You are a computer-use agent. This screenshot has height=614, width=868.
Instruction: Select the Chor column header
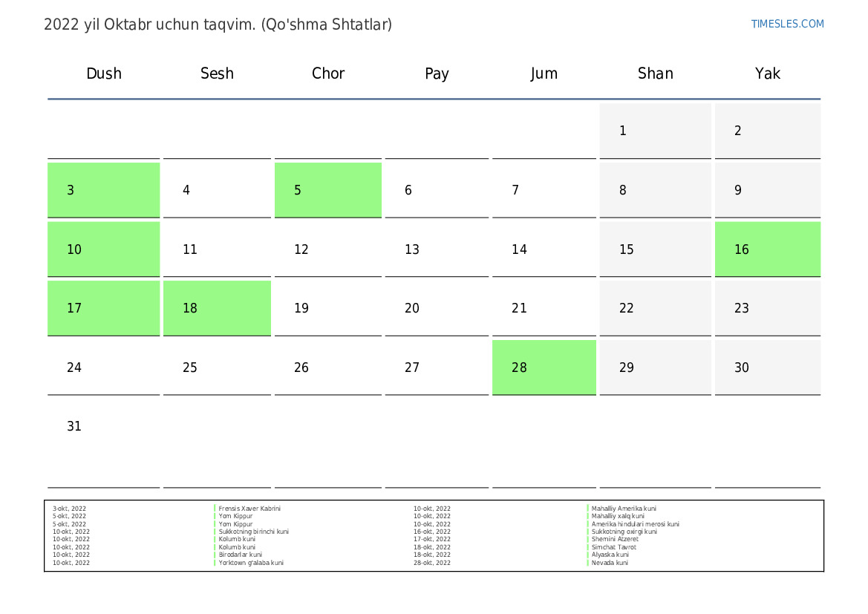point(328,74)
